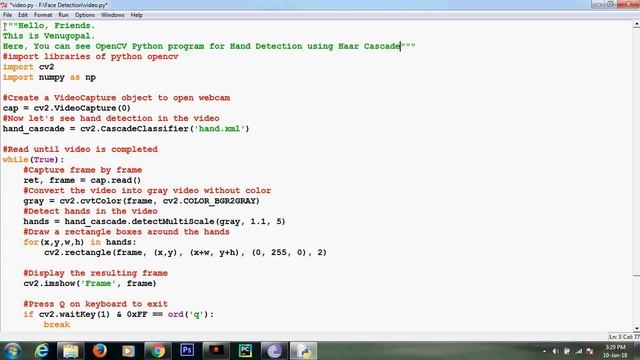
Task: Open the Action Center flag icon
Action: pos(590,351)
